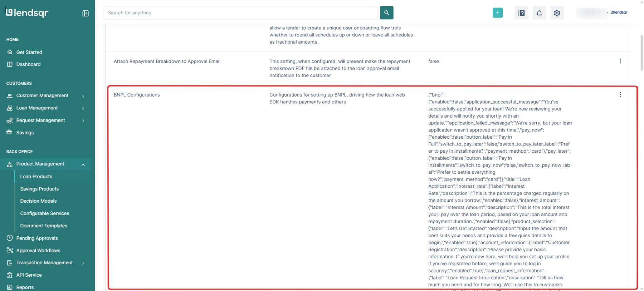Open the Dashboard link

[x=28, y=64]
